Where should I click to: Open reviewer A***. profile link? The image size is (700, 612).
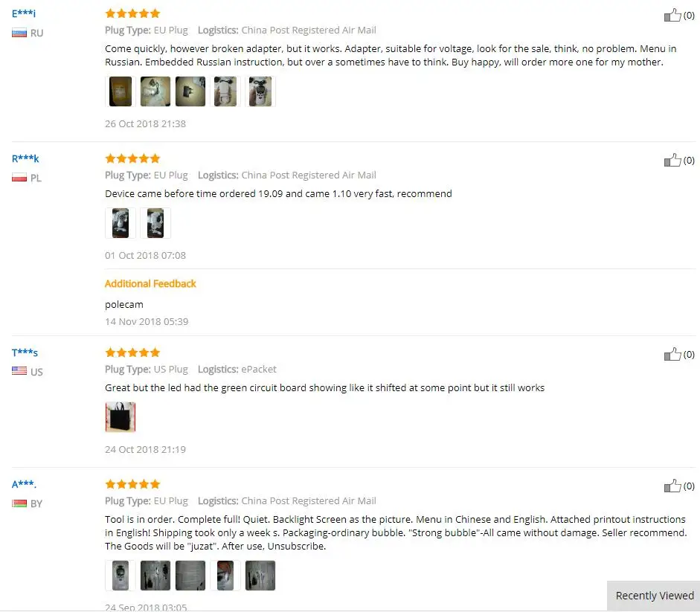coord(24,484)
